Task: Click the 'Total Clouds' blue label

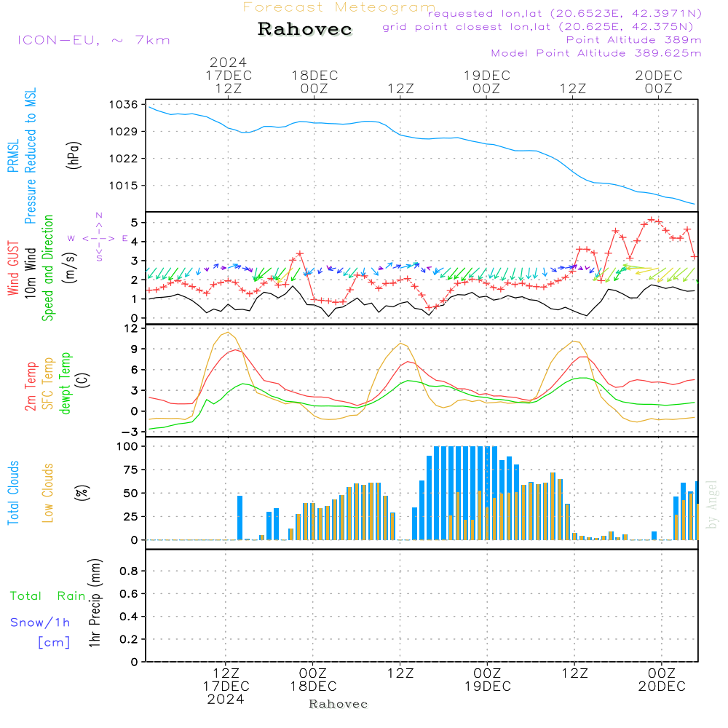Action: coord(13,493)
